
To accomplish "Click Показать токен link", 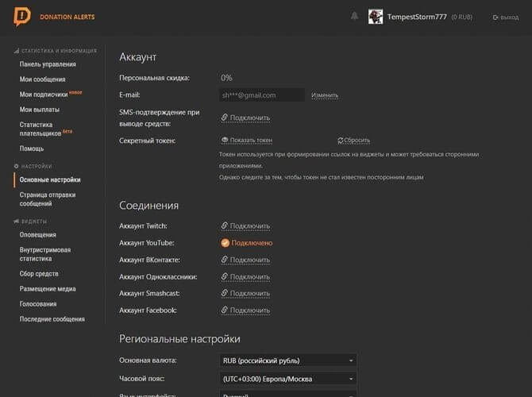I will (251, 140).
